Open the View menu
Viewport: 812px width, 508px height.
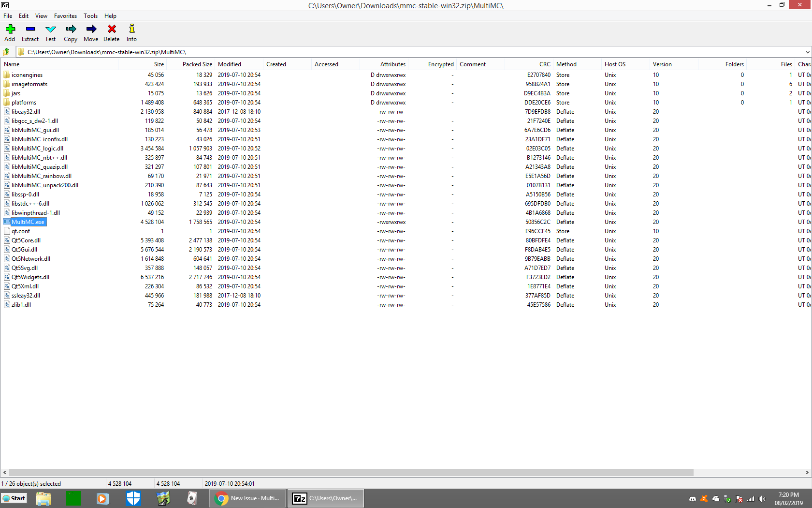41,15
